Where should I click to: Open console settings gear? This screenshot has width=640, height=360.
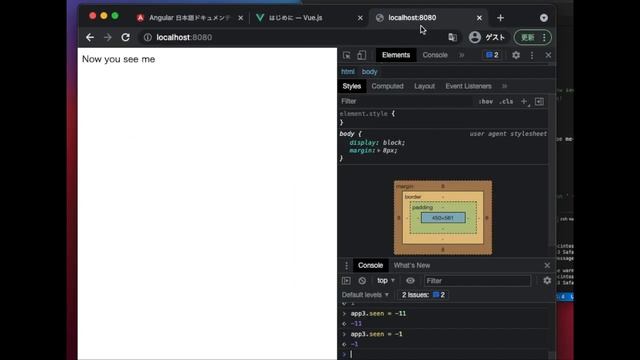click(x=547, y=281)
